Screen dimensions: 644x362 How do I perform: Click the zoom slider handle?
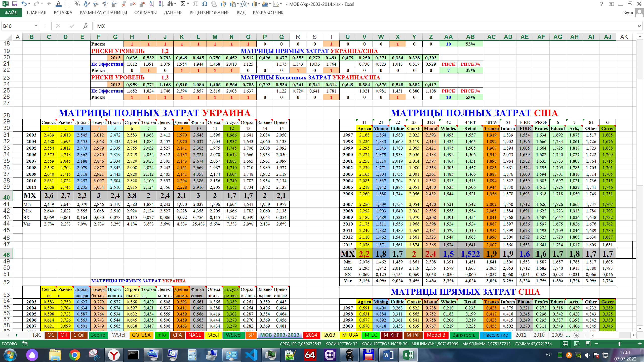click(619, 344)
